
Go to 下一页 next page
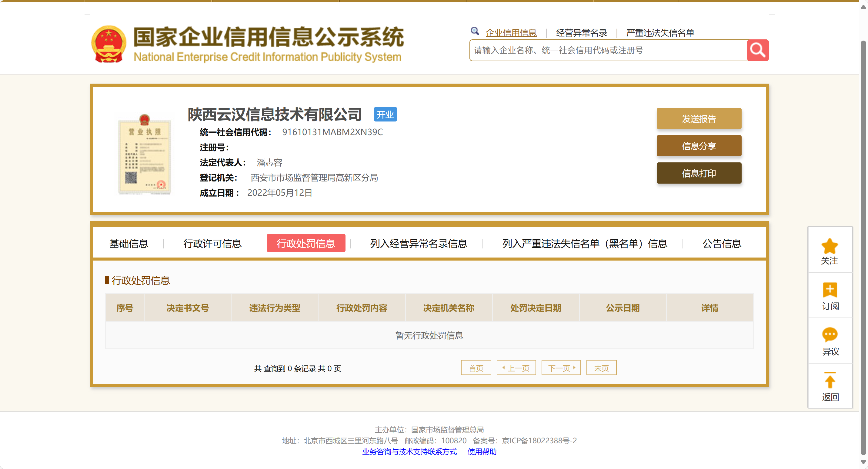[x=561, y=368]
